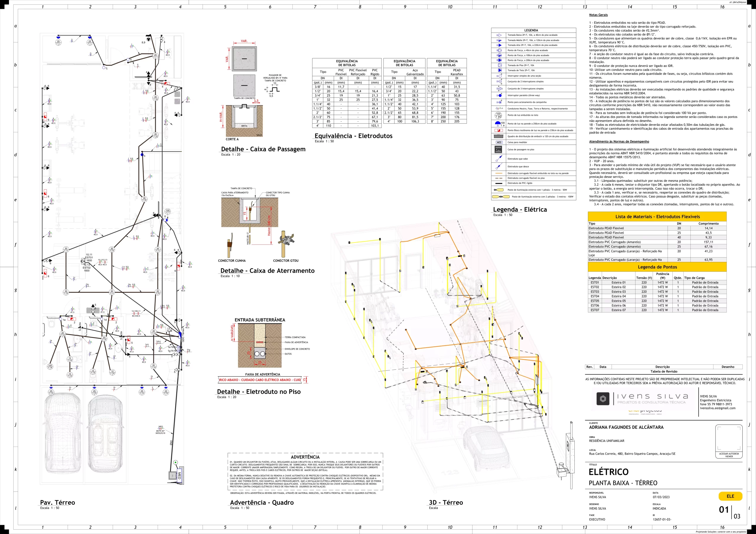Click the Esteira 07 description cell
Image resolution: width=756 pixels, height=534 pixels.
coord(618,310)
